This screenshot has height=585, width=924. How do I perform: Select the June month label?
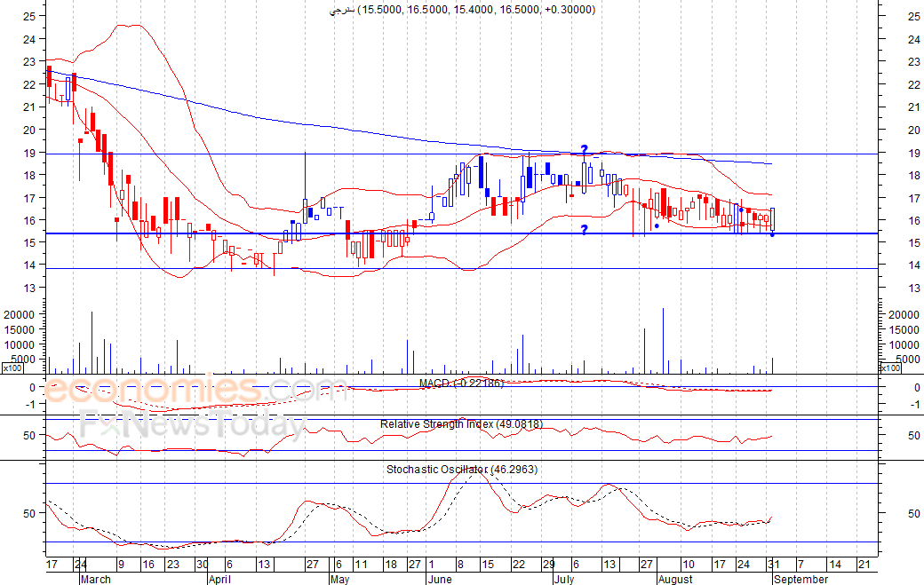[x=439, y=579]
